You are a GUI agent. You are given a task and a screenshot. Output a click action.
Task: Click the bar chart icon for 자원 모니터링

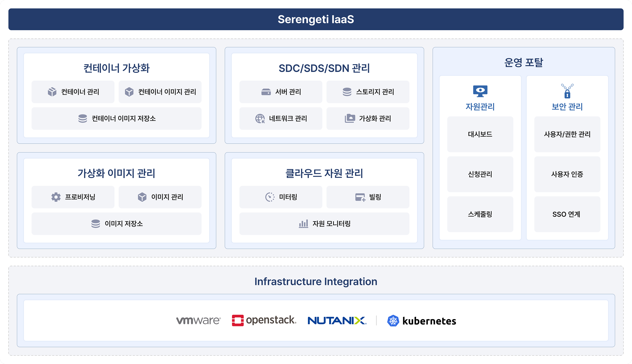303,224
